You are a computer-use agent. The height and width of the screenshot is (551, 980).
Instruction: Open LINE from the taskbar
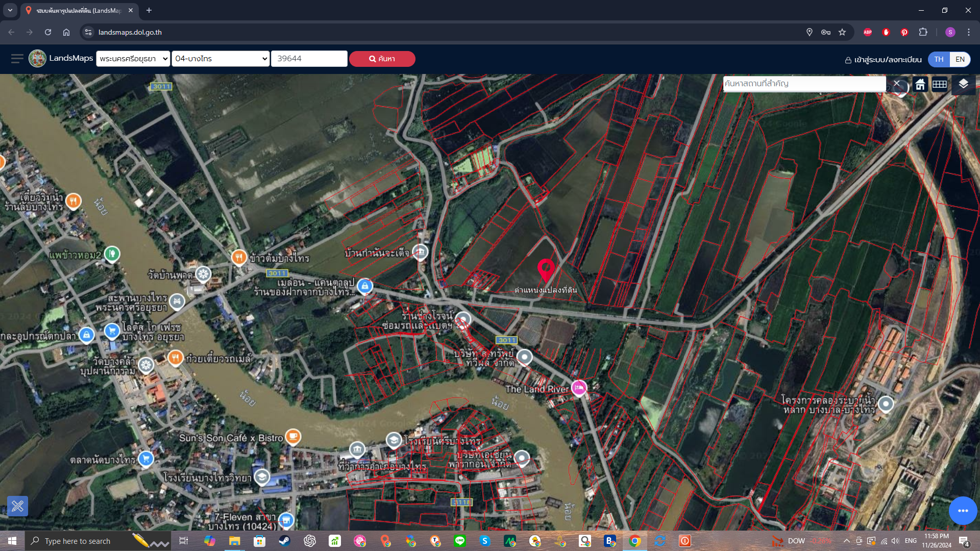pos(460,541)
